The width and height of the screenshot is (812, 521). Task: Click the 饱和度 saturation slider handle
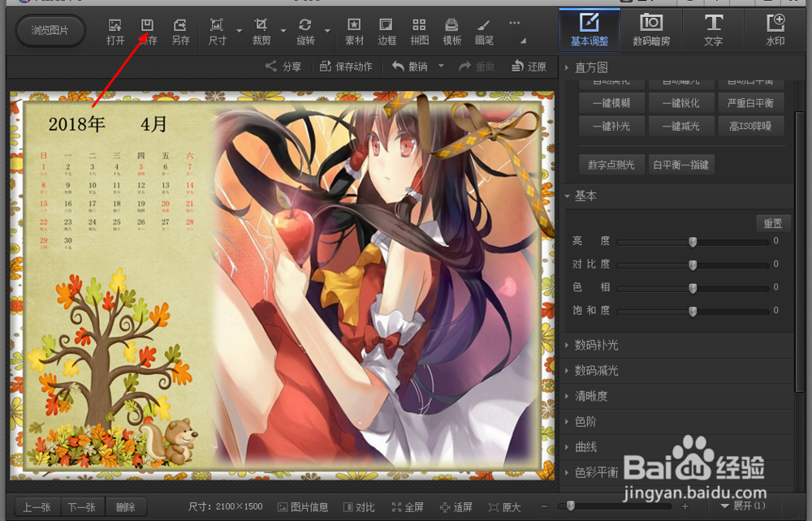pyautogui.click(x=693, y=312)
